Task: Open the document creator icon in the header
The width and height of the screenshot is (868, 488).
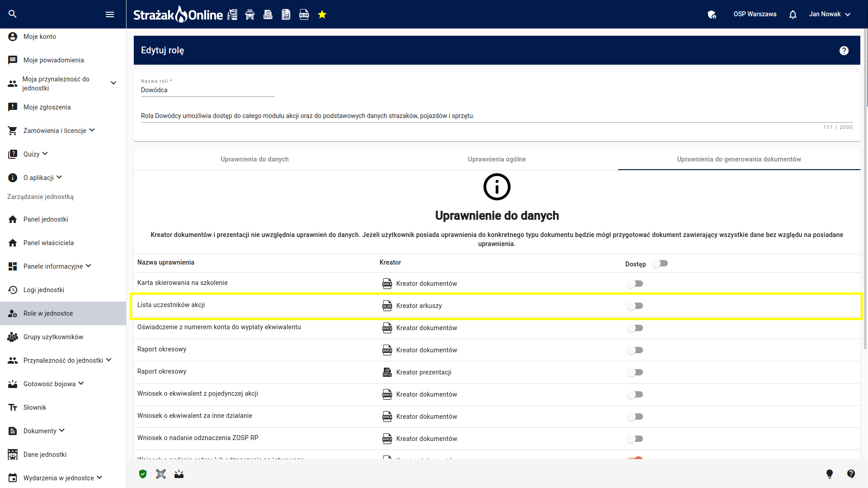Action: click(x=286, y=14)
